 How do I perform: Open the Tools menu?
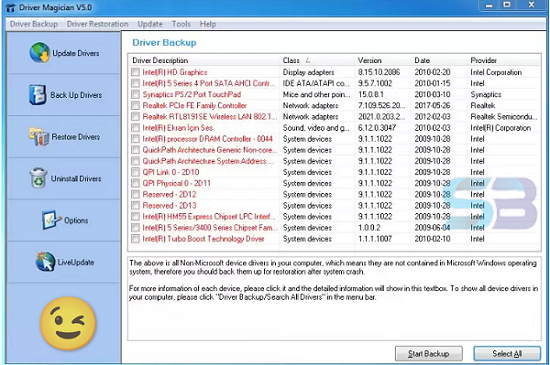point(181,24)
